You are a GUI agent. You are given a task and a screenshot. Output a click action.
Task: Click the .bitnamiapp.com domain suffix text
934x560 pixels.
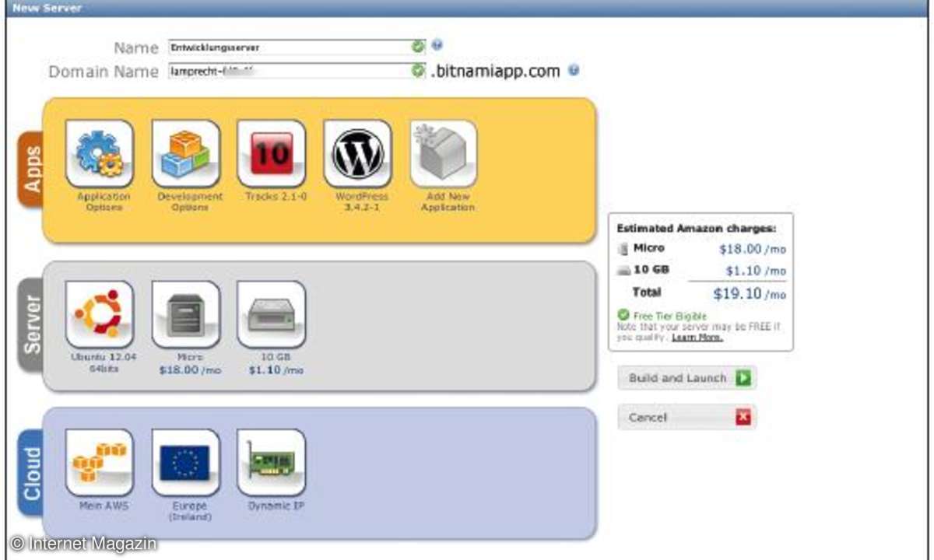tap(495, 71)
